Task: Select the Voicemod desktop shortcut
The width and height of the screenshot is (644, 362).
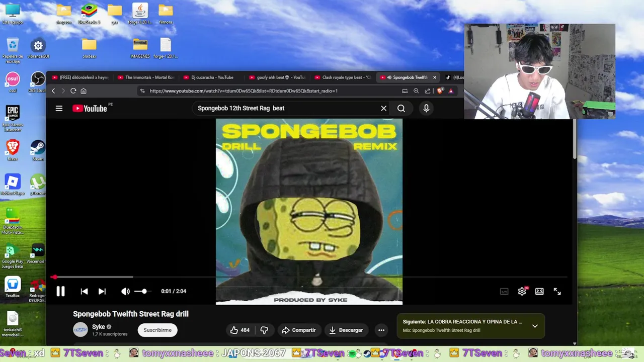Action: [38, 253]
